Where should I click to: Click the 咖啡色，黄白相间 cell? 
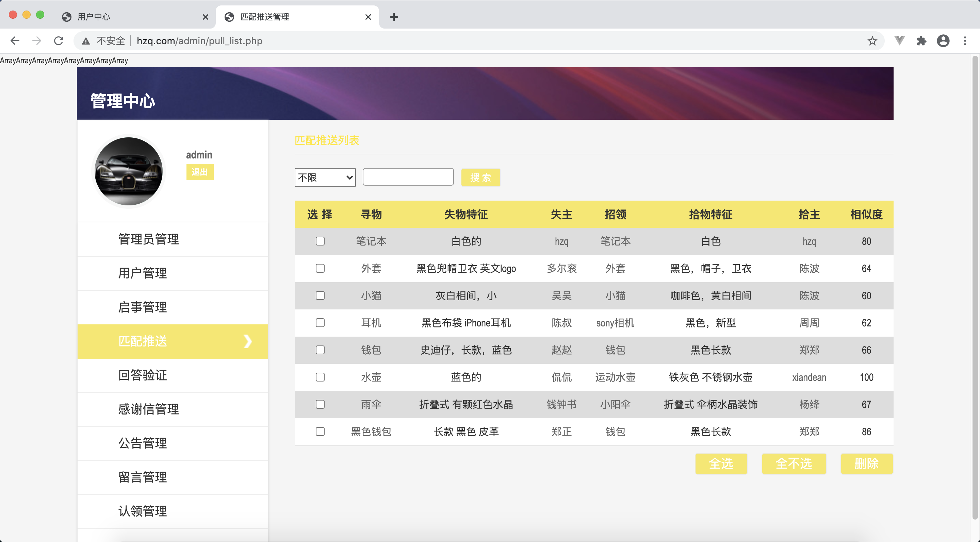[x=710, y=296]
